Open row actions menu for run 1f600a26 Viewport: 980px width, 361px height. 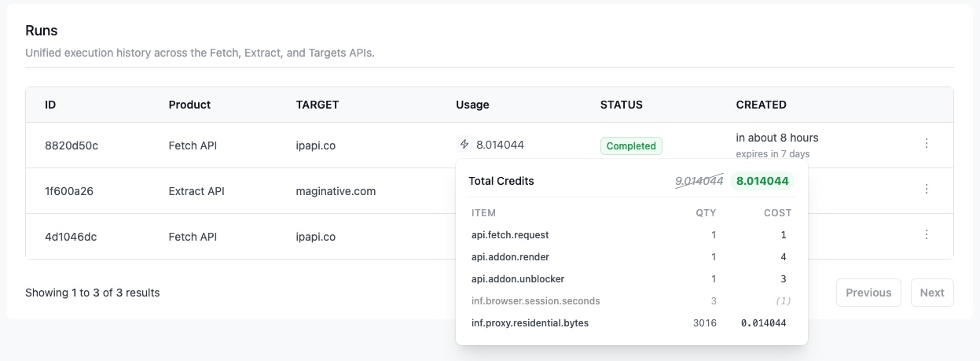927,189
